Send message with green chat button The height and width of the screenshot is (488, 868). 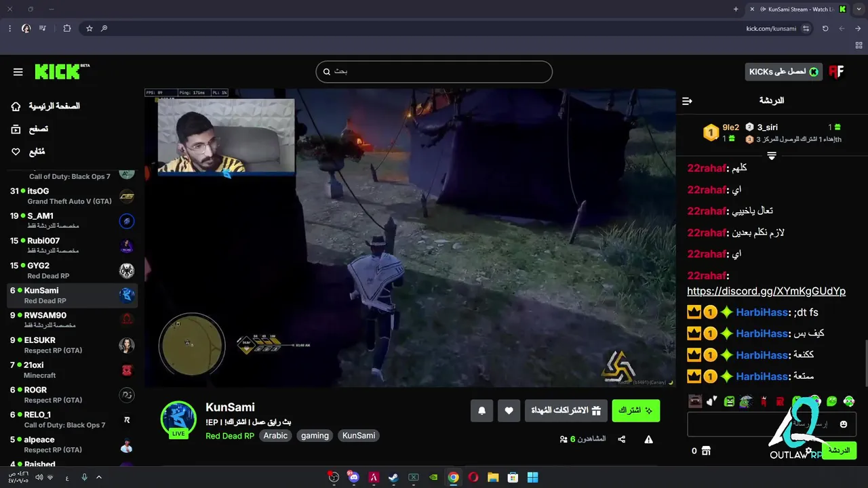click(839, 450)
